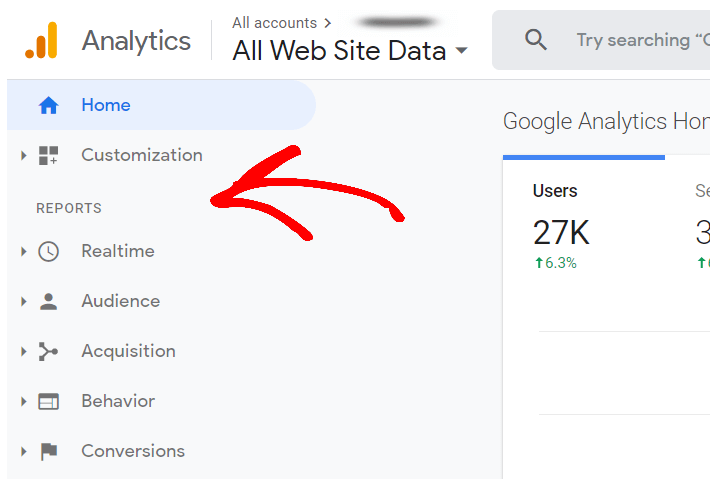Screen dimensions: 710x479
Task: Expand the Customization section arrow
Action: tap(24, 156)
